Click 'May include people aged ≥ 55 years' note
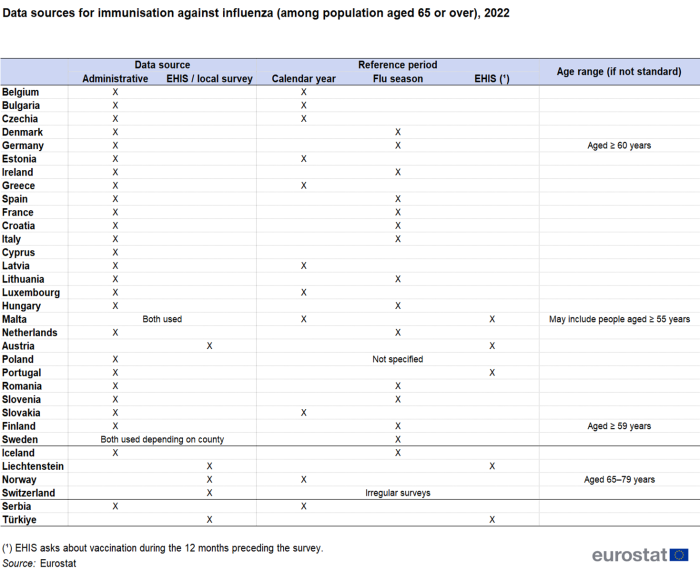 619,319
